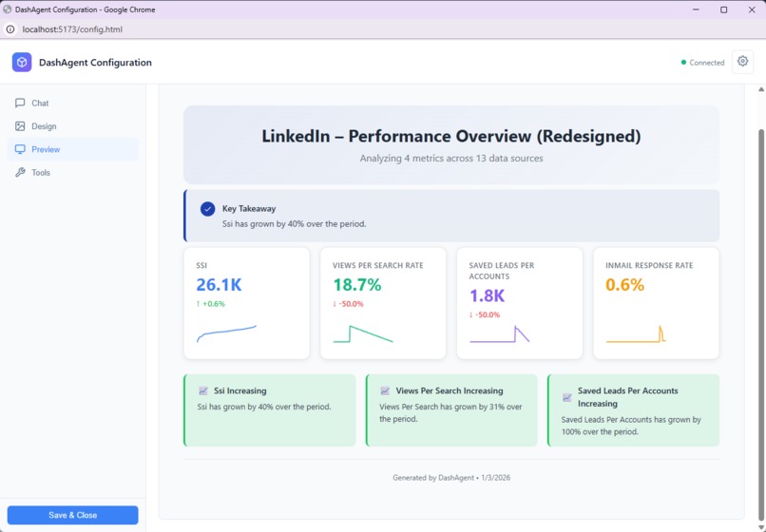Click the SAVED LEADS PER ACCOUNTS card label

coord(502,271)
